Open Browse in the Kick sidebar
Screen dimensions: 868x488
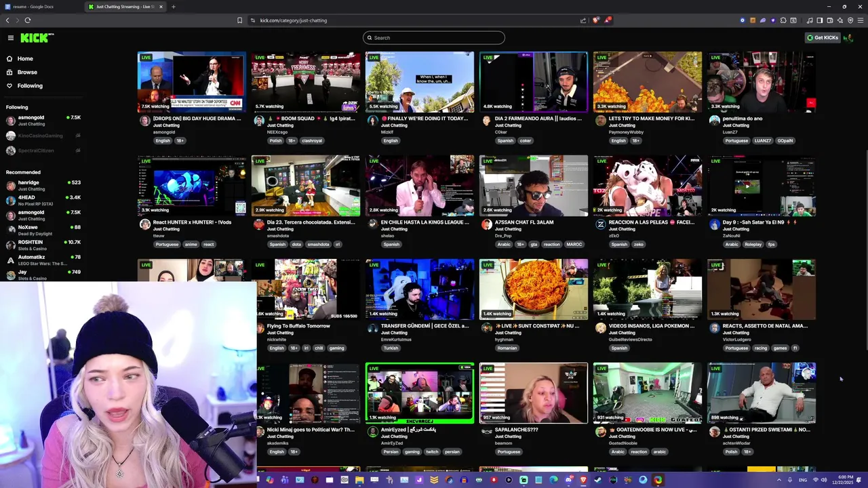(x=27, y=73)
